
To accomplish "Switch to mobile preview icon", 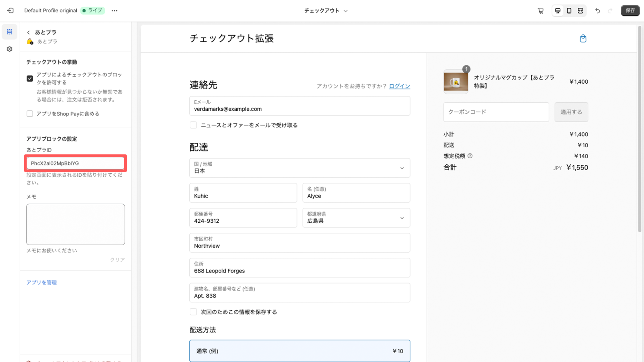I will pos(569,11).
